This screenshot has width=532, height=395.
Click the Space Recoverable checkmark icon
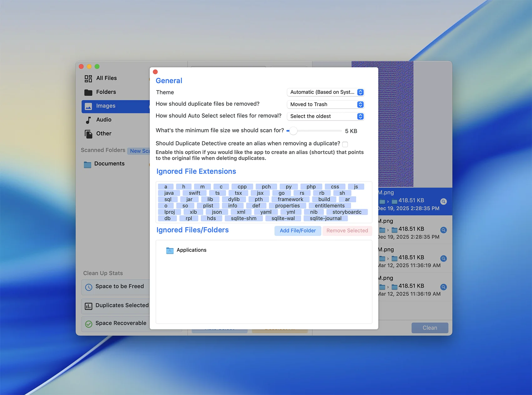click(89, 324)
